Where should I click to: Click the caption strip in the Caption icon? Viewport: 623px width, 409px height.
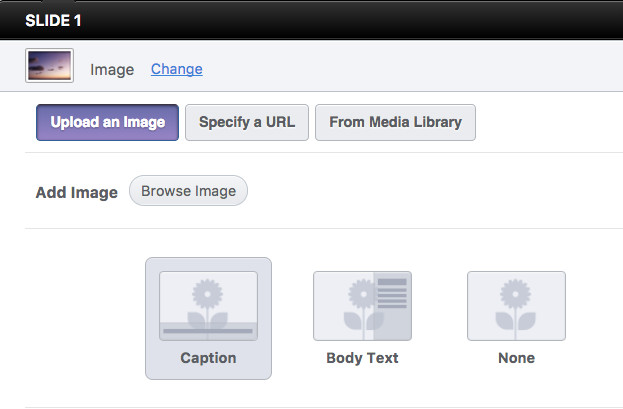tap(208, 329)
